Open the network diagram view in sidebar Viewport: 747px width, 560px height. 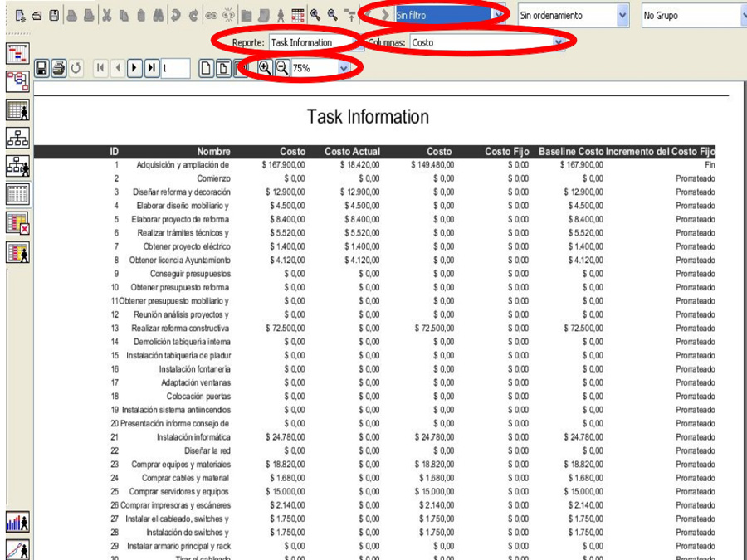coord(17,81)
